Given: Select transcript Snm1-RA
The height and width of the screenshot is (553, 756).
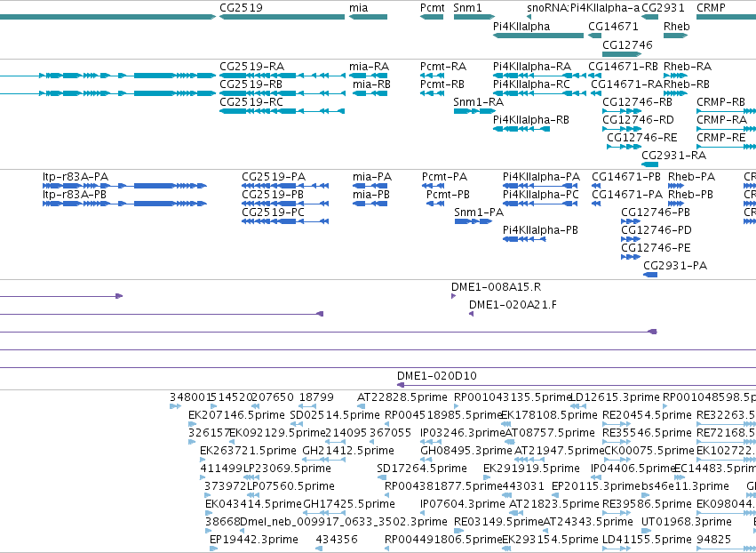Looking at the screenshot, I should 474,111.
